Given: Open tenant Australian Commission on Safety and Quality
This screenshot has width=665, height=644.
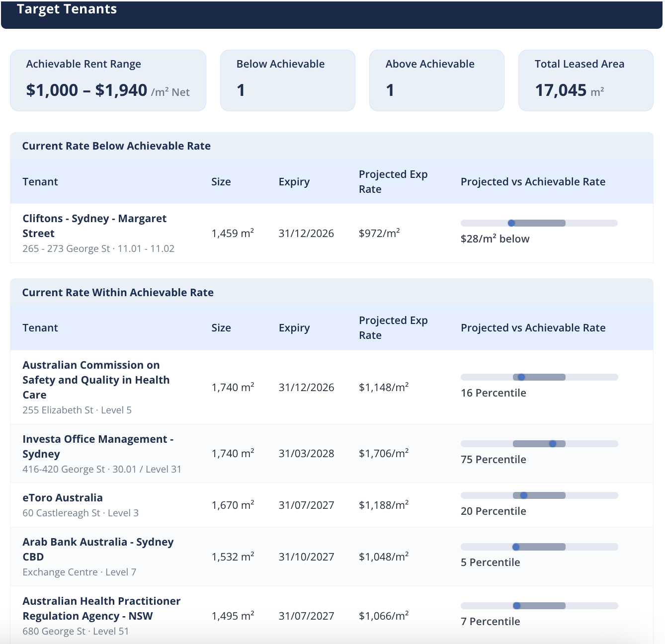Looking at the screenshot, I should coord(96,380).
